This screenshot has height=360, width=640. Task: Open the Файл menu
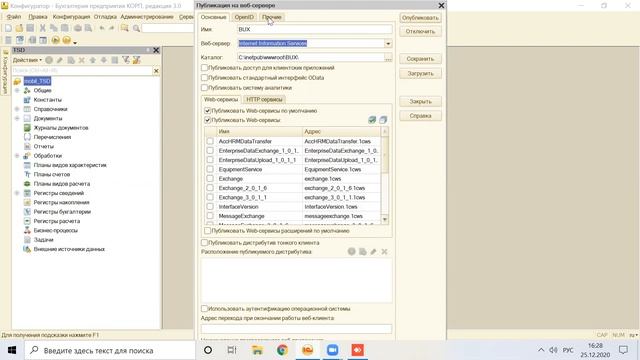click(x=14, y=17)
